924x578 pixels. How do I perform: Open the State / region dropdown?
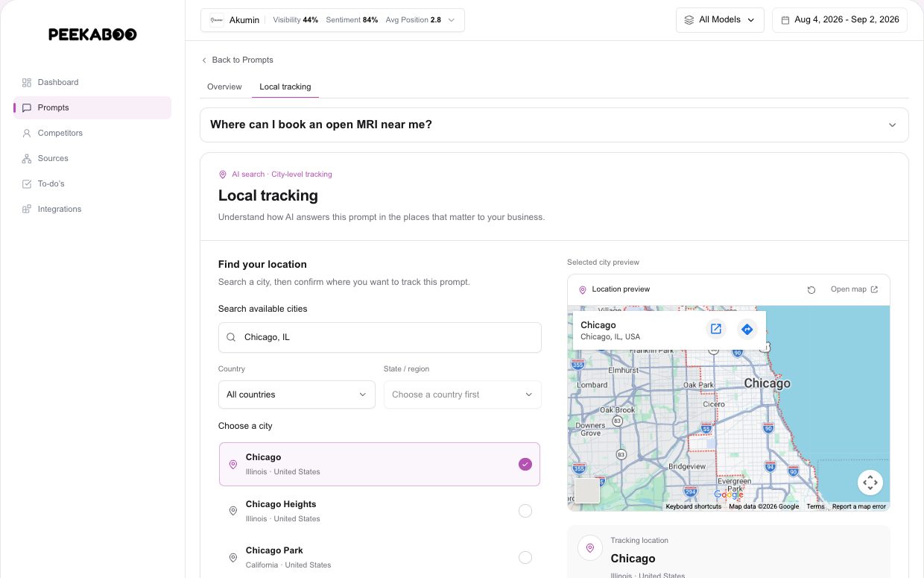463,395
